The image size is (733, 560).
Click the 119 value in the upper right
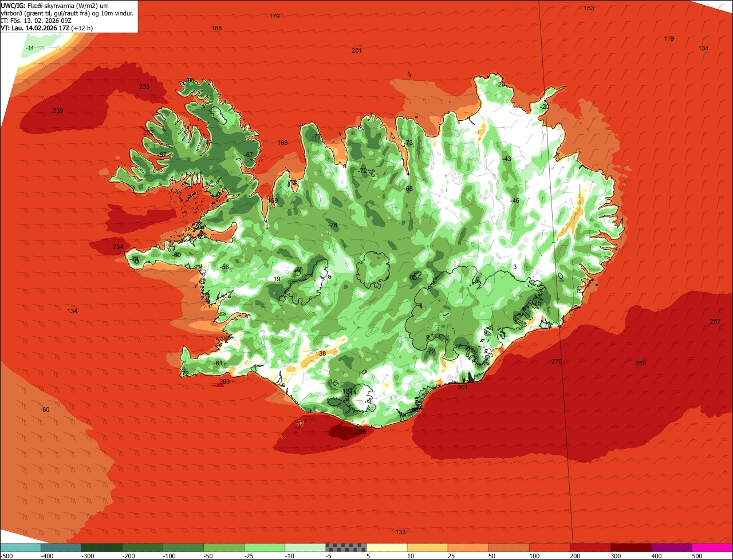[669, 38]
